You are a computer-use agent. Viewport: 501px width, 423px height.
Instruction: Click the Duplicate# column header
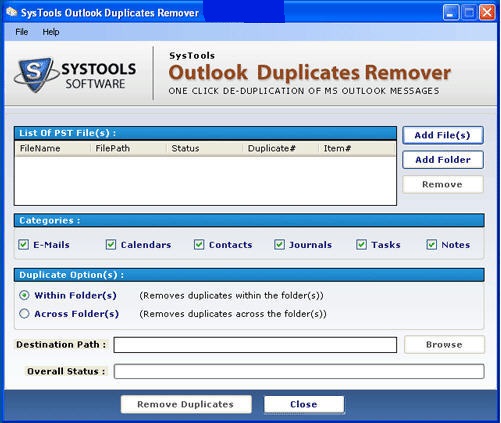click(x=280, y=149)
